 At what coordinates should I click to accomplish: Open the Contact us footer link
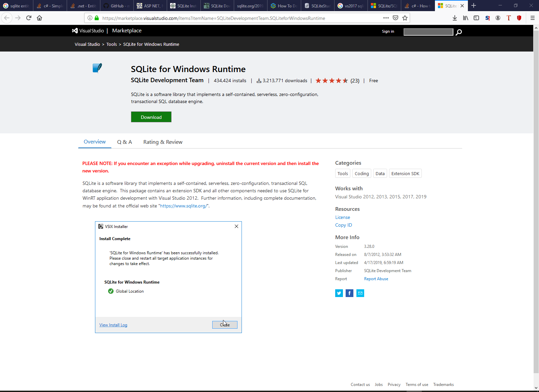coord(360,385)
